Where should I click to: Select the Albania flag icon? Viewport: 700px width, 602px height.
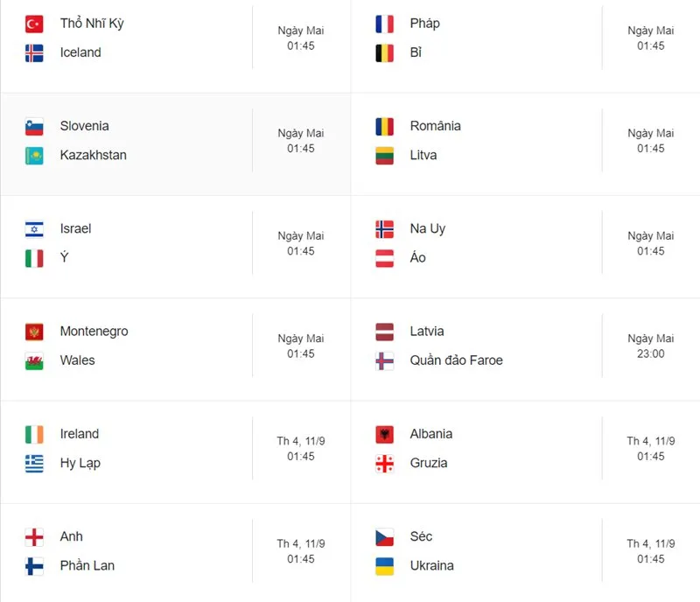[384, 435]
